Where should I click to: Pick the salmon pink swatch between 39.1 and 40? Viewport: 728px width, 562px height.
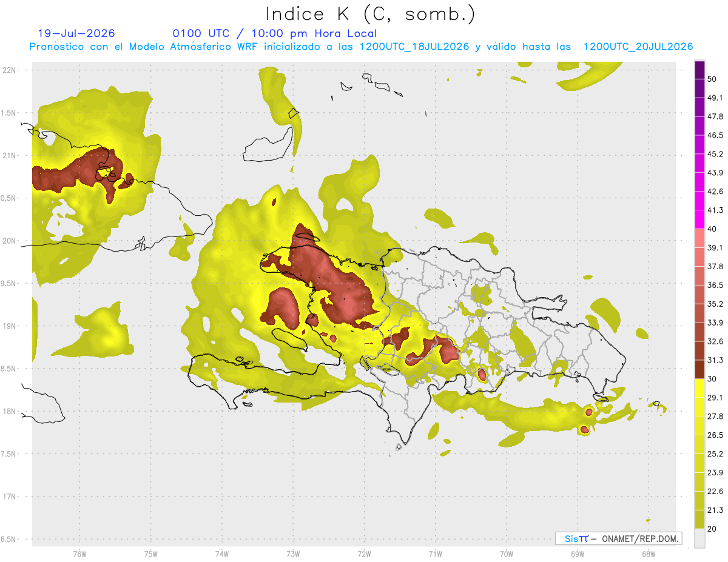(x=699, y=238)
